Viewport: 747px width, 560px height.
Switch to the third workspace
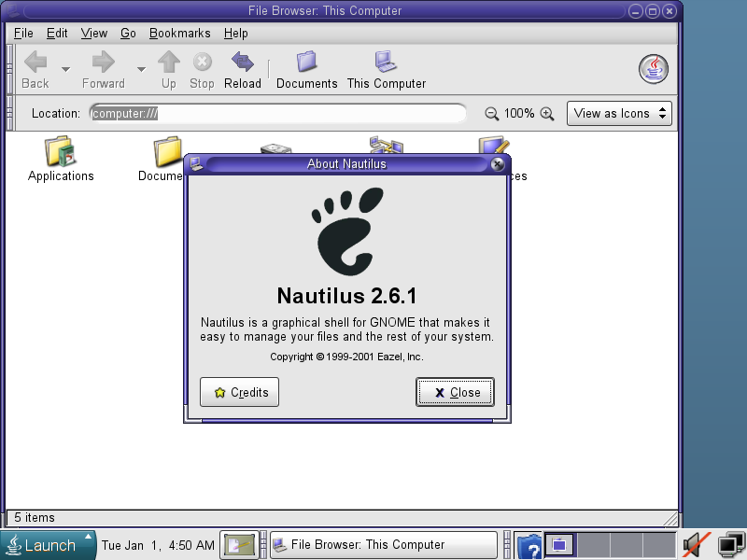626,545
